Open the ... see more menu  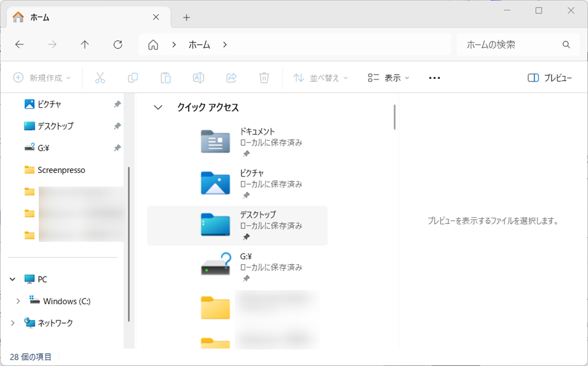coord(434,77)
